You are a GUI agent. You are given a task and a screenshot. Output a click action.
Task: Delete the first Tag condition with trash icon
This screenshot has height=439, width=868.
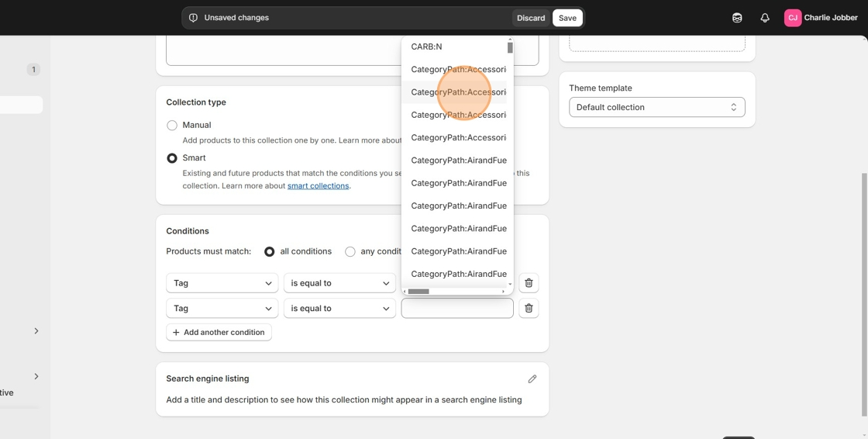[529, 282]
